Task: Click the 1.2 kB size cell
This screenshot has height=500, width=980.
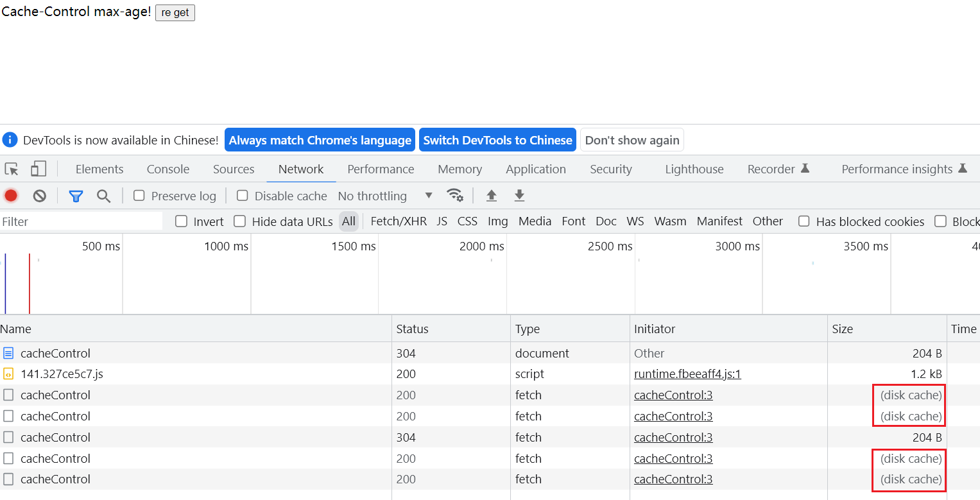Action: pyautogui.click(x=887, y=374)
